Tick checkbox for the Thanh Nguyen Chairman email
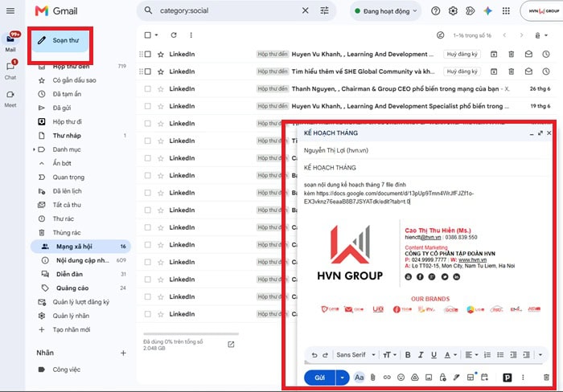This screenshot has width=563, height=392. [147, 88]
